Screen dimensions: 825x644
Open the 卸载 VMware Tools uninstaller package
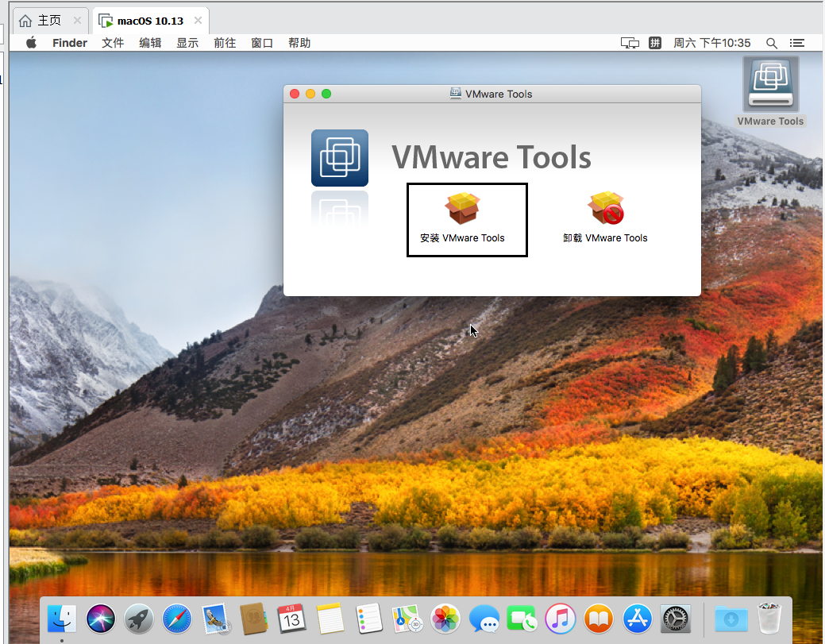(605, 218)
